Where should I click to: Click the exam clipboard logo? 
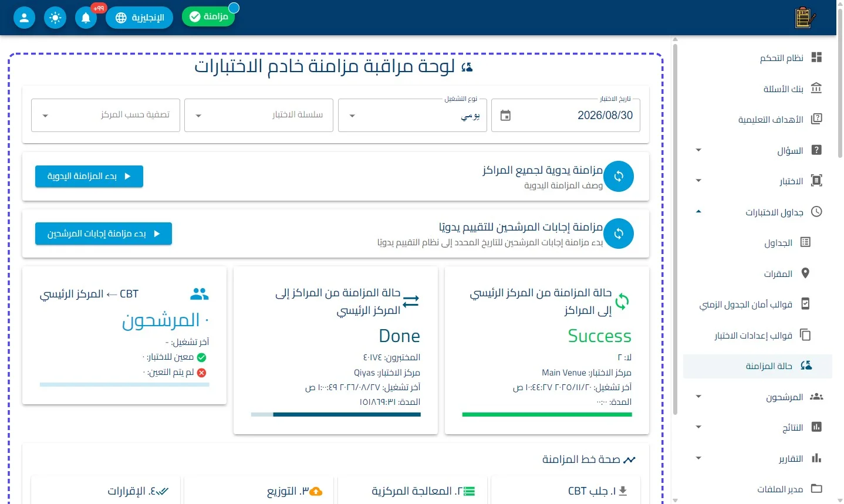click(805, 18)
